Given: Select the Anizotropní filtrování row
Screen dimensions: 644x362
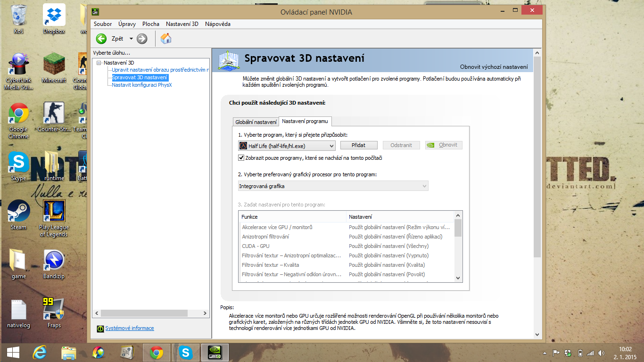Looking at the screenshot, I should tap(346, 237).
